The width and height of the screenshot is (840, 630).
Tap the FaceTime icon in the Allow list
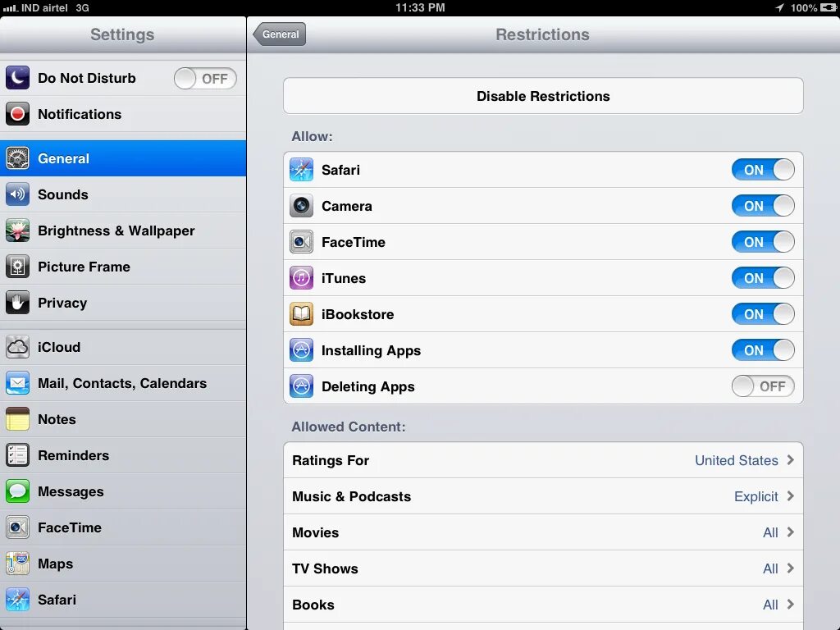[x=302, y=242]
